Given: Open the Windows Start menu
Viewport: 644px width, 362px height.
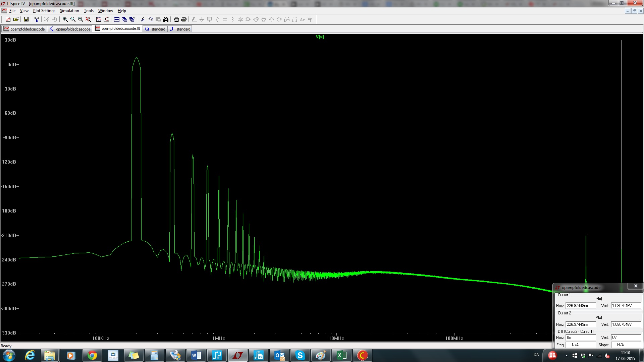Looking at the screenshot, I should click(9, 355).
